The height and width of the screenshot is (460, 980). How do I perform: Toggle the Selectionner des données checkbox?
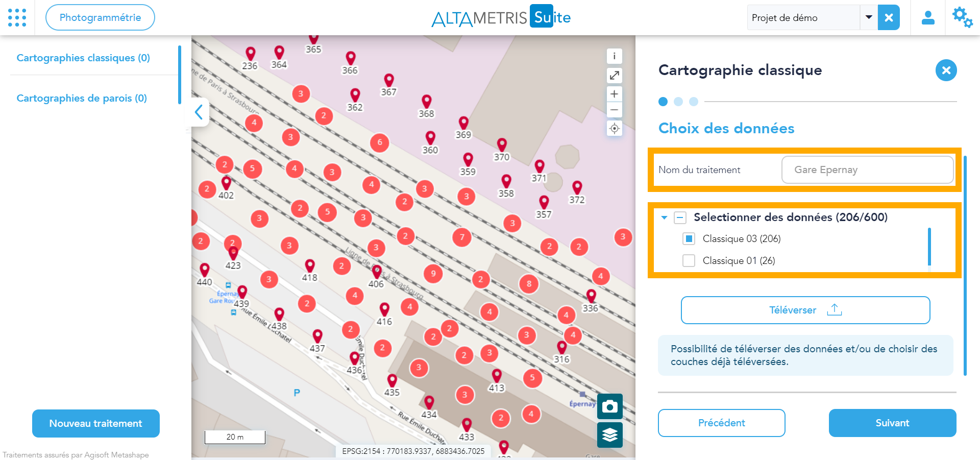click(680, 218)
